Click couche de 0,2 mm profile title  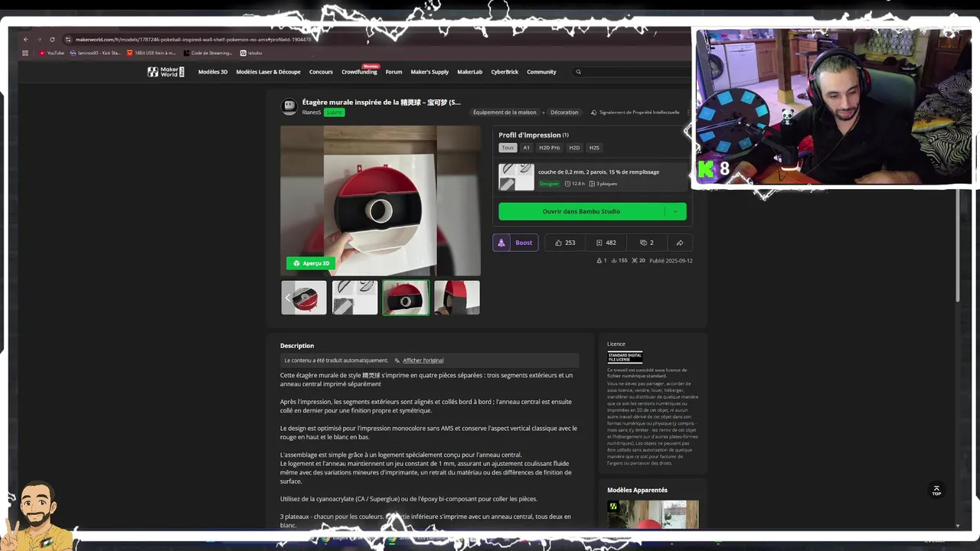(599, 172)
